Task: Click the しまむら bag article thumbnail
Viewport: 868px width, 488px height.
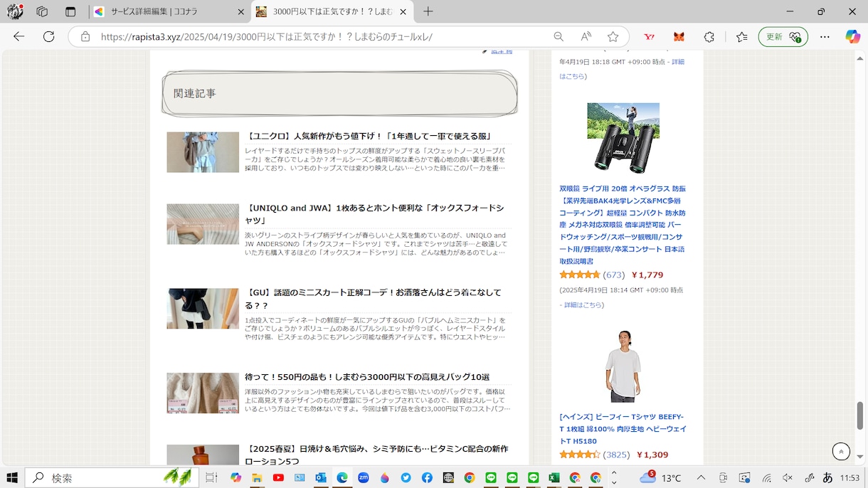Action: tap(203, 393)
